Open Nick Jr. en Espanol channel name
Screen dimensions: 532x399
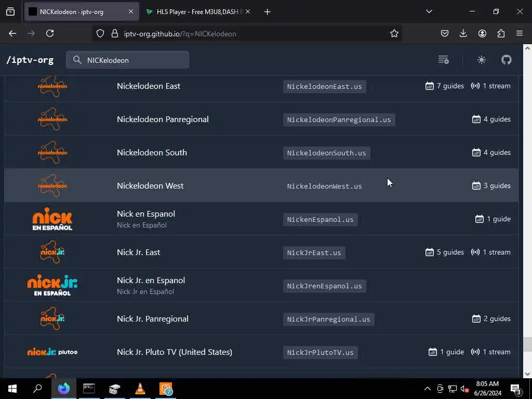pos(151,281)
